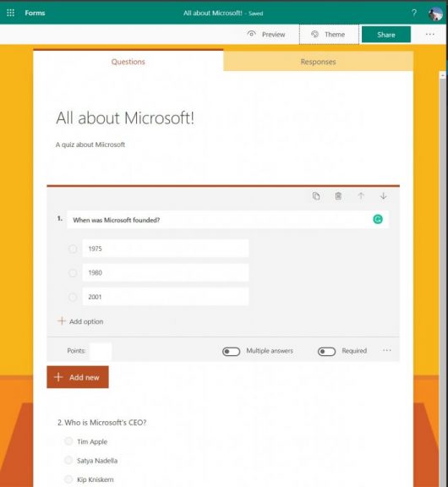Move question 1 up arrow
Screen dimensions: 448x487
[361, 196]
